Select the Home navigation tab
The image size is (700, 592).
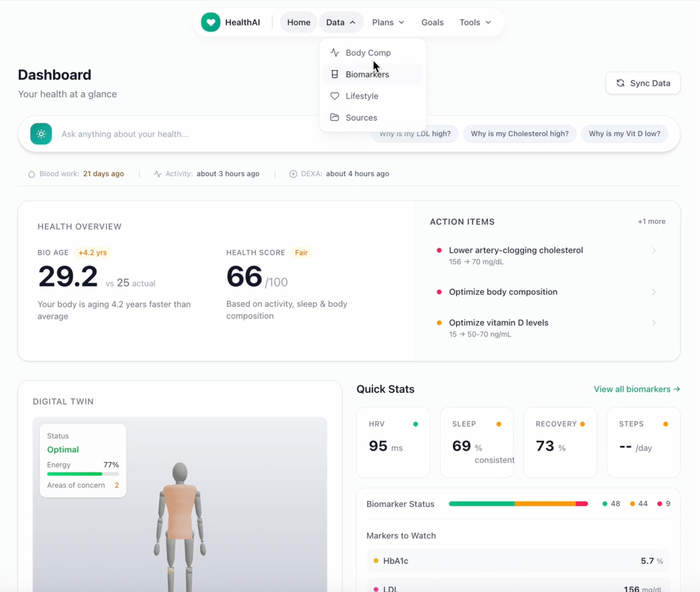[299, 22]
